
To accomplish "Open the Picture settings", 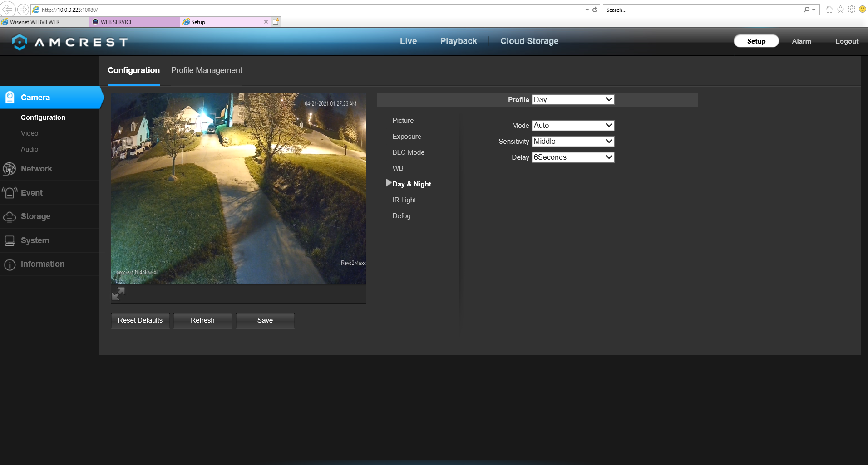I will tap(403, 121).
